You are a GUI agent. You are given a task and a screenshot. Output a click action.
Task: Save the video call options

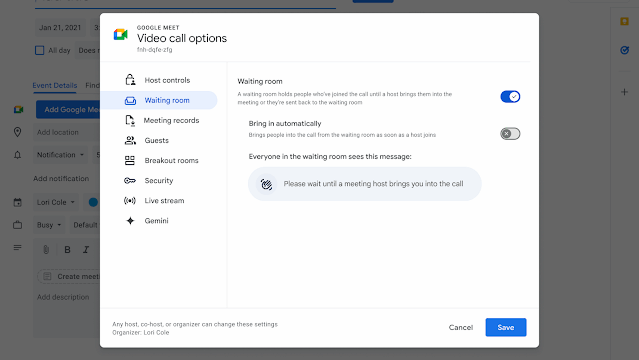[x=506, y=327]
